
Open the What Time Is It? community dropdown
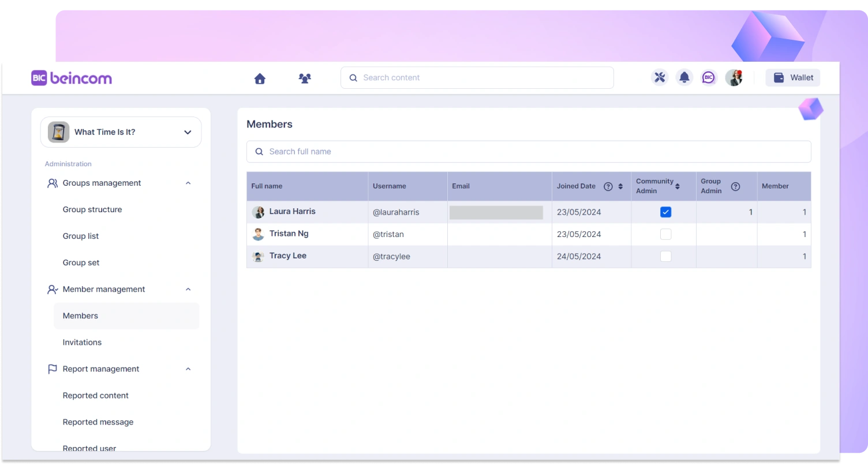point(188,132)
